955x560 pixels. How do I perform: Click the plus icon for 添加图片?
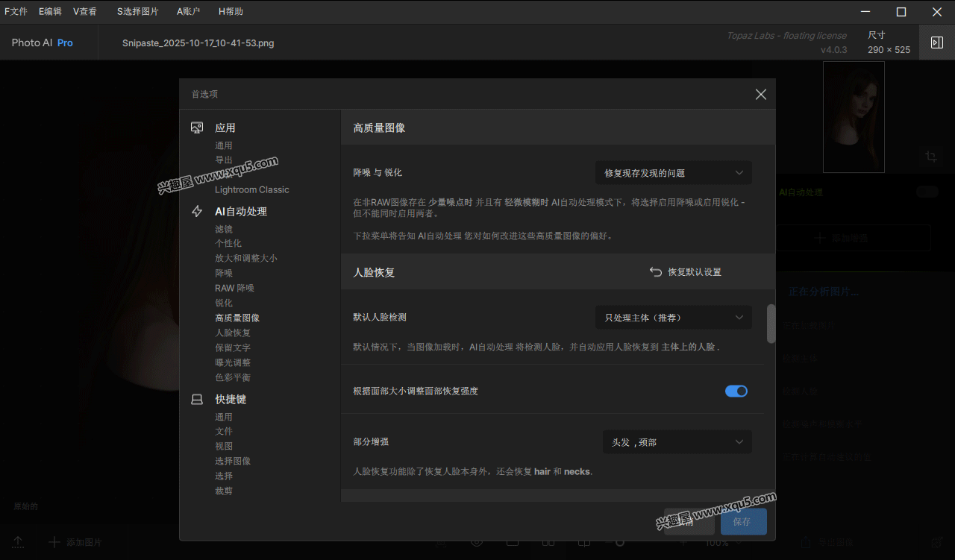tap(54, 542)
